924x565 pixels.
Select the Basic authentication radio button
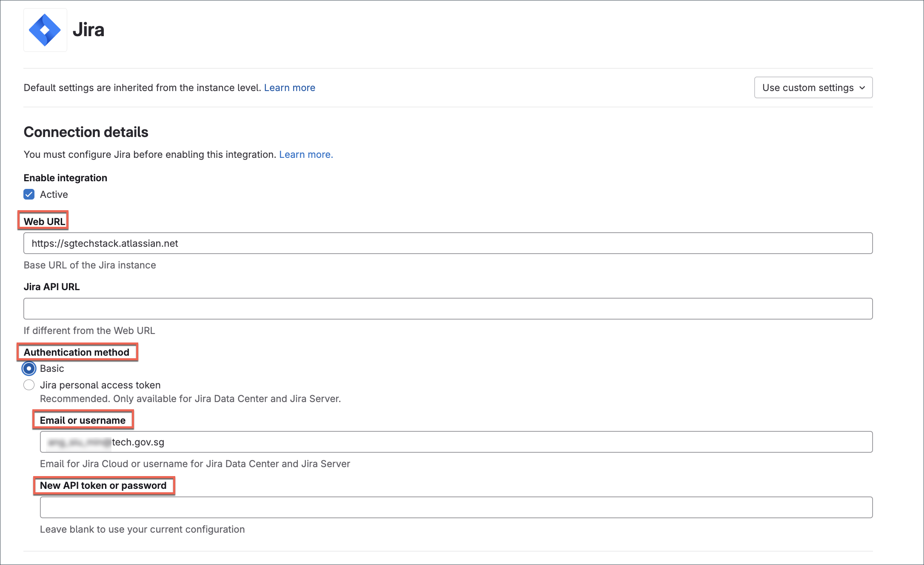(x=29, y=368)
